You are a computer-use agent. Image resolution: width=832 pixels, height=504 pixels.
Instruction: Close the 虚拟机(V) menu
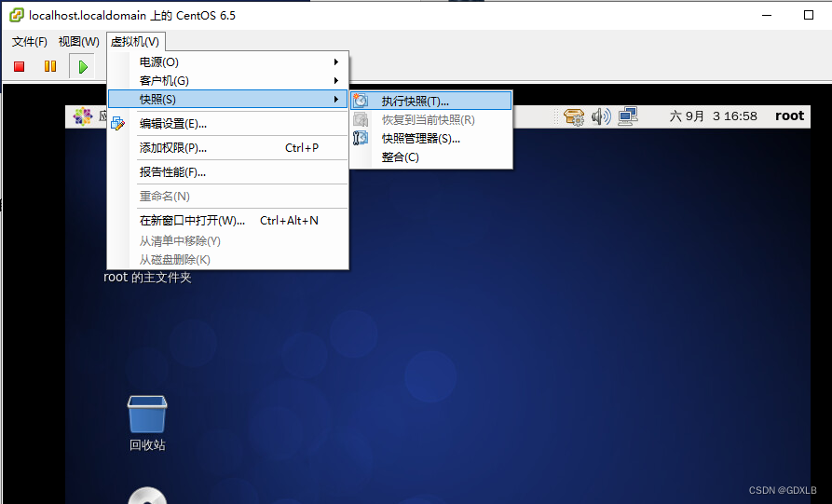tap(135, 41)
